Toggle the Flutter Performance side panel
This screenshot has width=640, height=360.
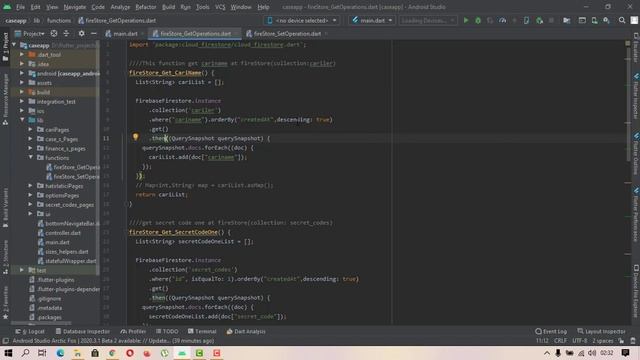636,214
